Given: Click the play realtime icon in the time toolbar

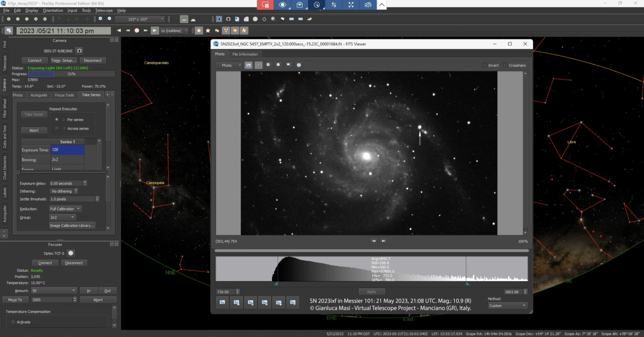Looking at the screenshot, I should (x=155, y=30).
